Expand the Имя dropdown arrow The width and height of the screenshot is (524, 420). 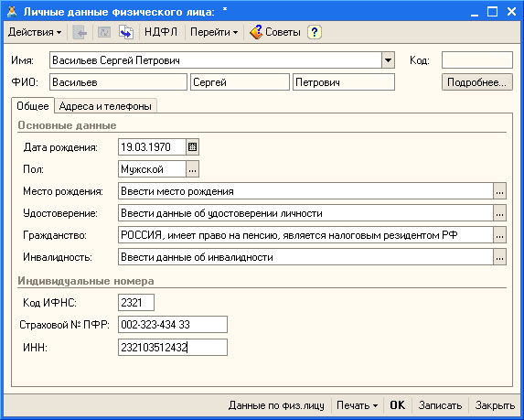(388, 60)
